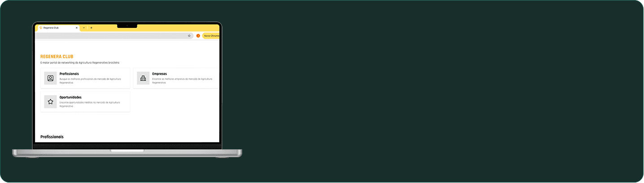Click the REGENERA CLUB orange heading
Screen dimensions: 644x183
click(57, 57)
